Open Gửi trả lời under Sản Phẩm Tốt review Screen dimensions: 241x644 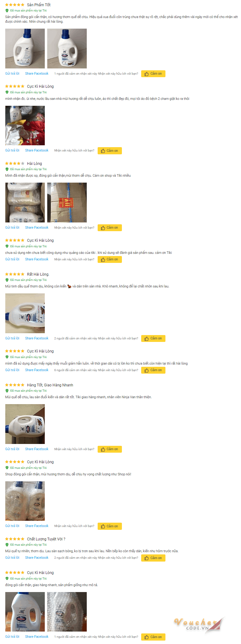tap(12, 73)
